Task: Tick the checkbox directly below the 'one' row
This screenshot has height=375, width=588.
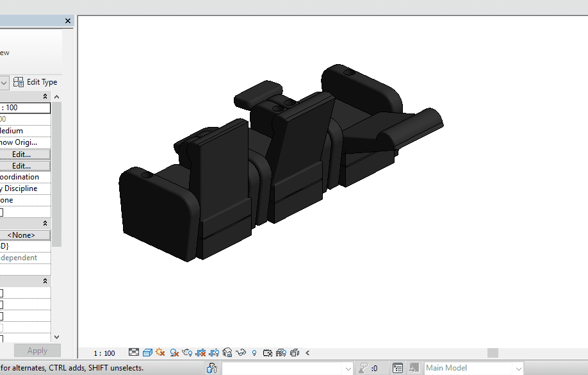Action: [x=1, y=212]
